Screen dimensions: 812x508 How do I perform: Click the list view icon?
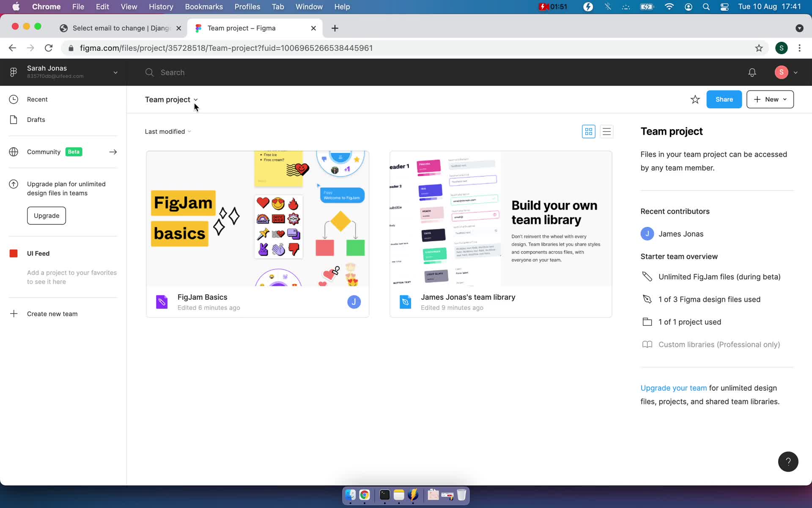click(x=607, y=131)
